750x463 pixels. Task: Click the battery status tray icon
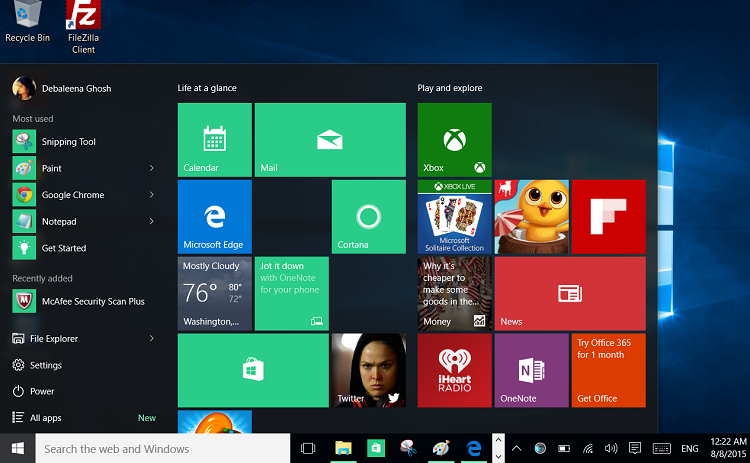(x=564, y=449)
